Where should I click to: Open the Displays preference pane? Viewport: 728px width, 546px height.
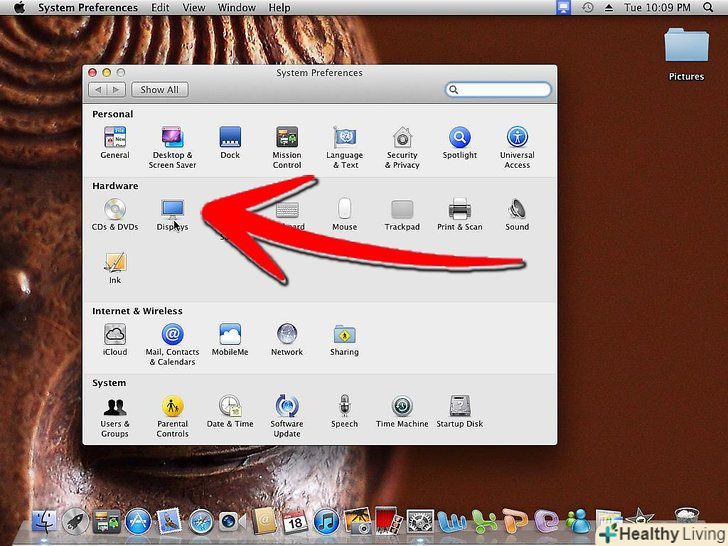pos(172,214)
